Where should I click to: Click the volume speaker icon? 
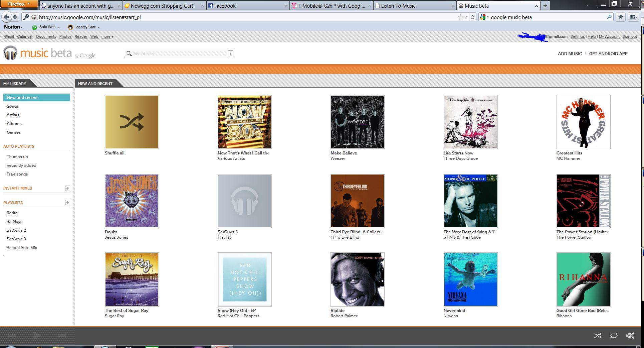tap(630, 336)
